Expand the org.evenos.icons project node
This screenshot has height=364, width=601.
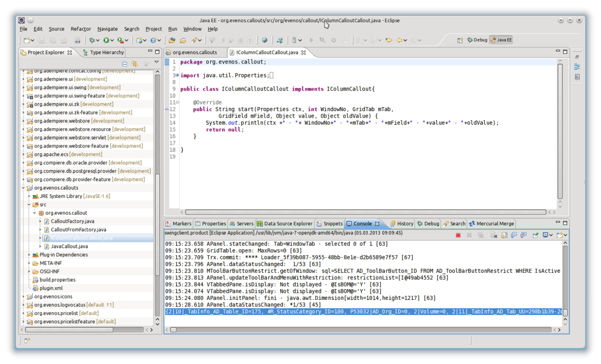coord(23,296)
